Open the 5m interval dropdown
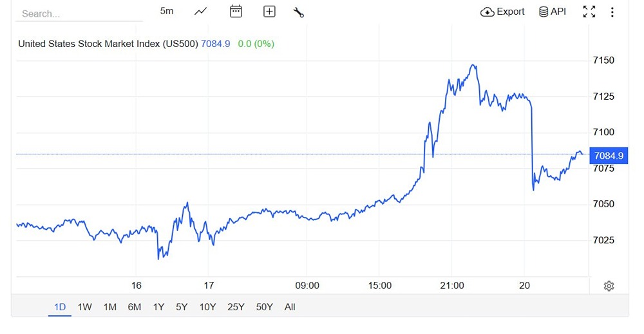The height and width of the screenshot is (334, 644). click(167, 12)
